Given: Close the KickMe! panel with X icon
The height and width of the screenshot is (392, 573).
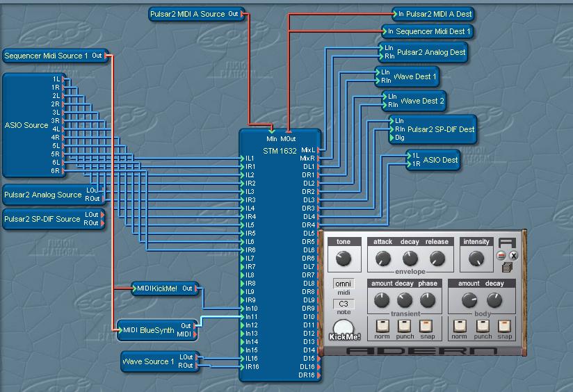Looking at the screenshot, I should coord(513,255).
